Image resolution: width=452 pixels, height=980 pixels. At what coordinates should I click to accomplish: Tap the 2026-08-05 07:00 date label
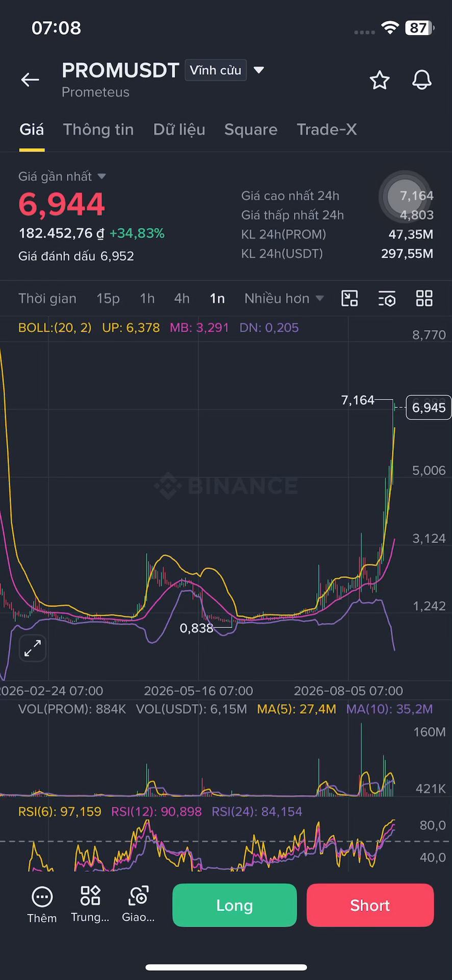pos(348,691)
